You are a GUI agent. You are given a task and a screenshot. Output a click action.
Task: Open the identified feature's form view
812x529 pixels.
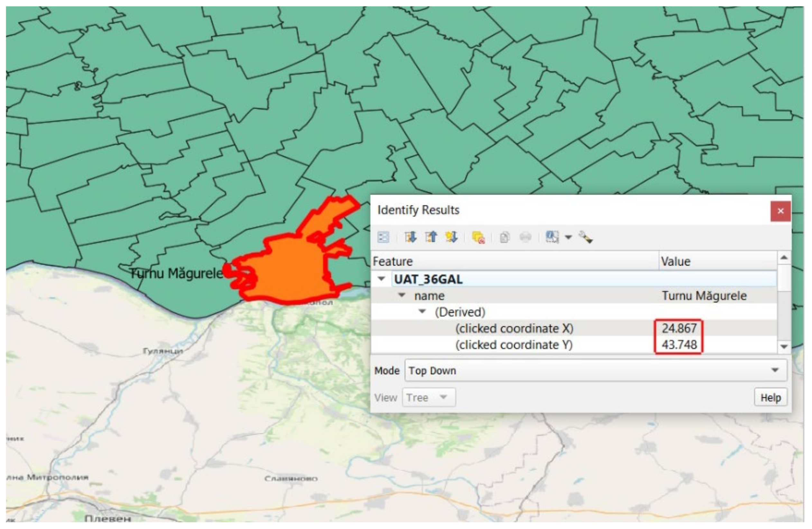click(383, 237)
